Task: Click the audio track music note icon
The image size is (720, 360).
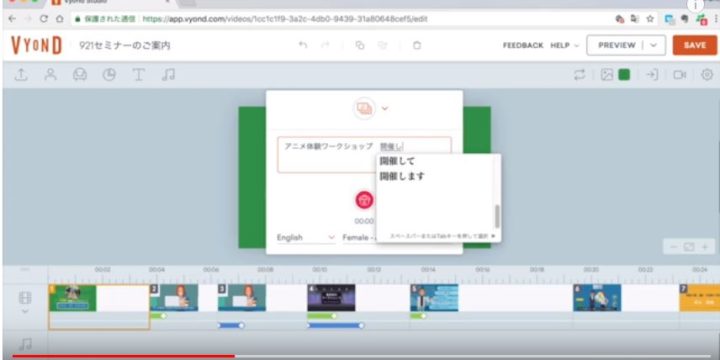Action: pyautogui.click(x=26, y=344)
